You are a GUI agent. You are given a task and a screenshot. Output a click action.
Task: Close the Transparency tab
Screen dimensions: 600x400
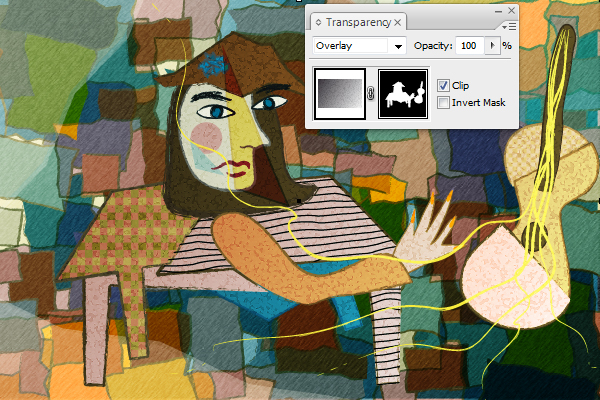point(398,23)
